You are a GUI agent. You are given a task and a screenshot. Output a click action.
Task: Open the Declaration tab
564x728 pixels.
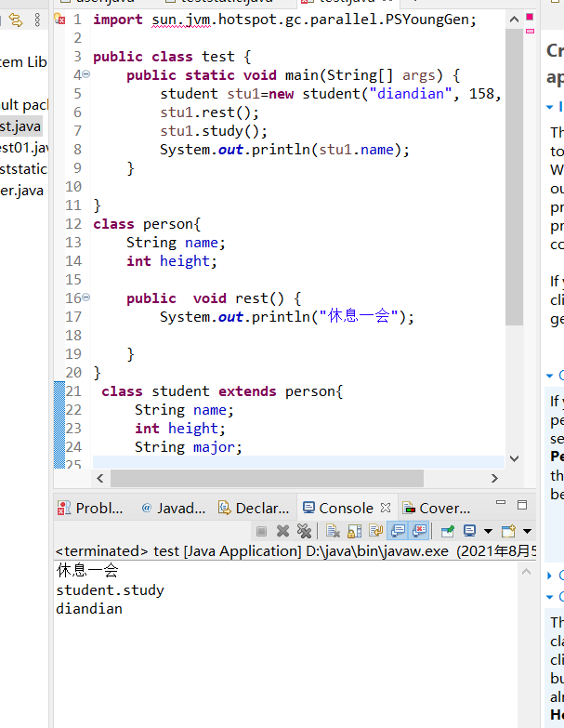[254, 509]
